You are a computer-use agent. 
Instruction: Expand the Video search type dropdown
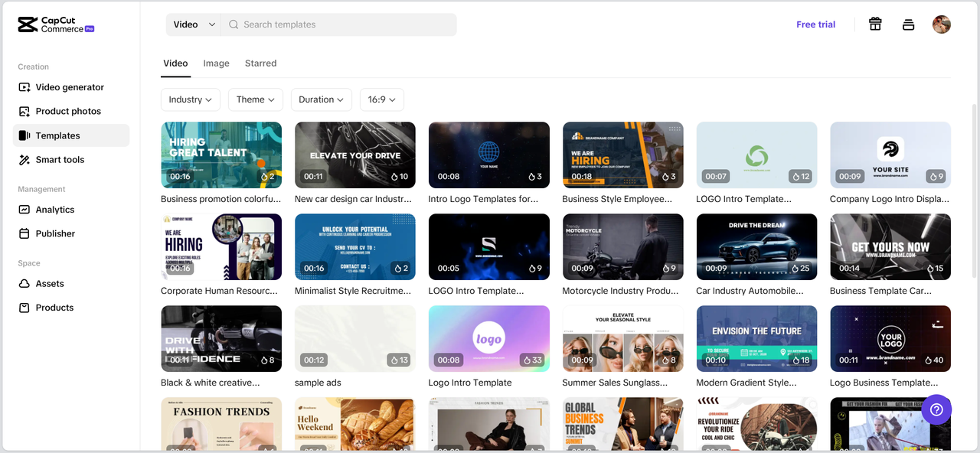pos(194,24)
